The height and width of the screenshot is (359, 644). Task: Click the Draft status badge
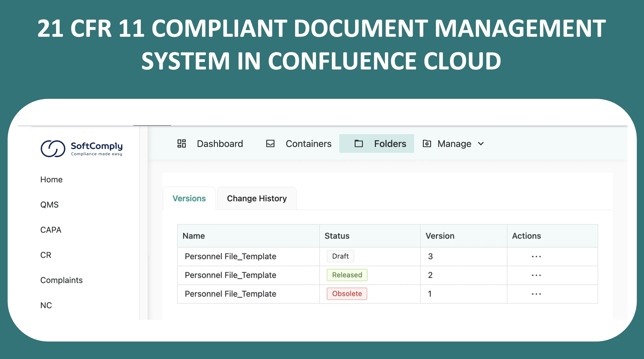(340, 256)
